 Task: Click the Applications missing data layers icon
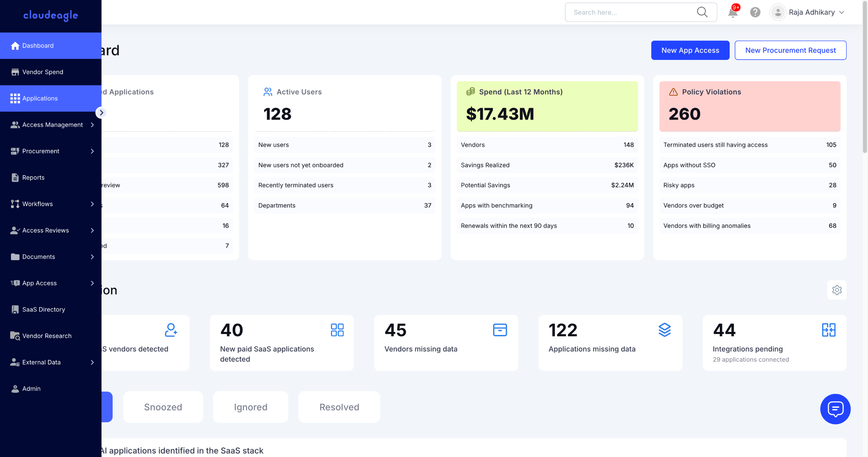pos(665,330)
